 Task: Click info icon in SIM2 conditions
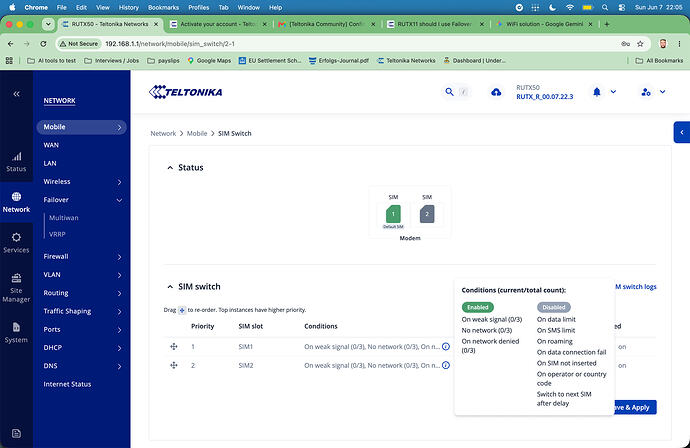click(x=446, y=365)
